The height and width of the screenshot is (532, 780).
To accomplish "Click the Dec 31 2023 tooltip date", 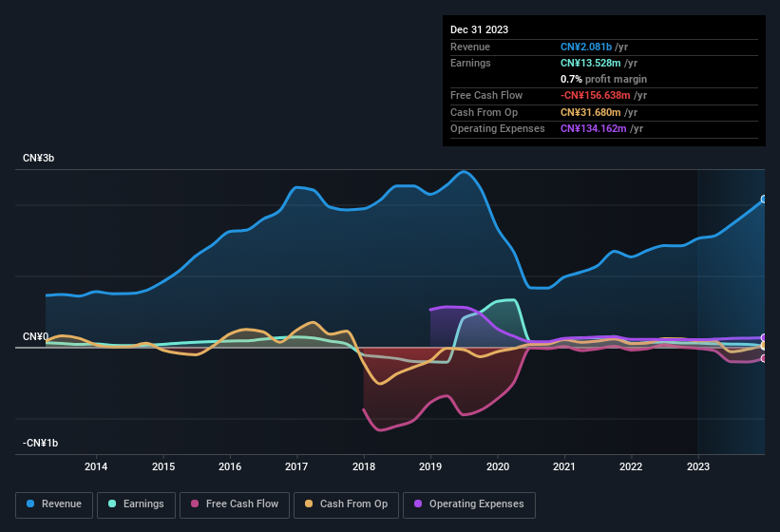I will [479, 29].
